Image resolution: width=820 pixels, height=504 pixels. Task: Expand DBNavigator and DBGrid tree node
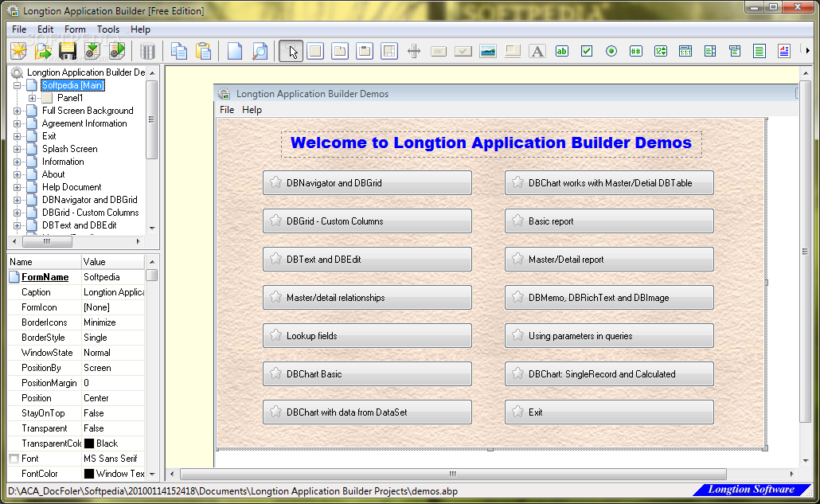17,200
